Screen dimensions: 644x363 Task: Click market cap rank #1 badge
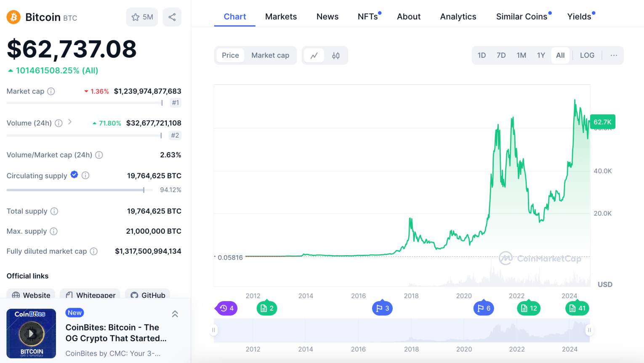176,102
